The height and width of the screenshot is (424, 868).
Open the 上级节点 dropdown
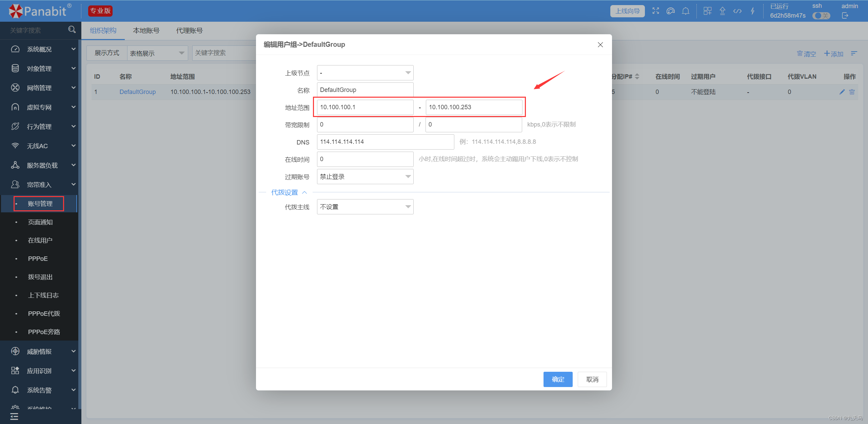[365, 73]
